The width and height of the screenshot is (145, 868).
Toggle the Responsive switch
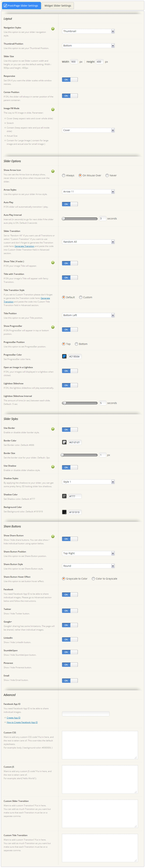click(x=70, y=79)
